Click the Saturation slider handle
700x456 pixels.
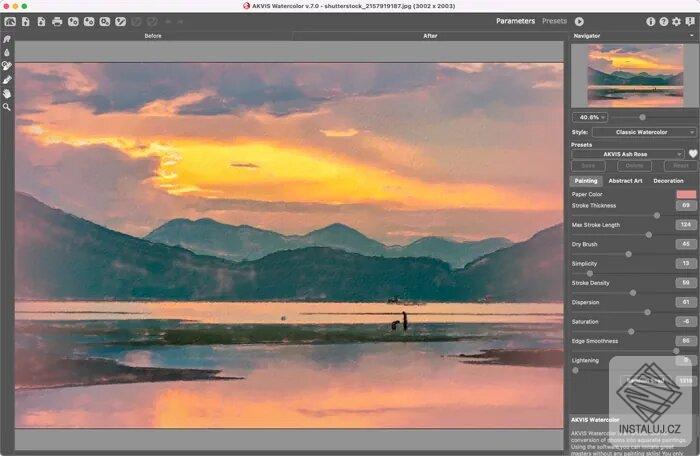click(631, 331)
